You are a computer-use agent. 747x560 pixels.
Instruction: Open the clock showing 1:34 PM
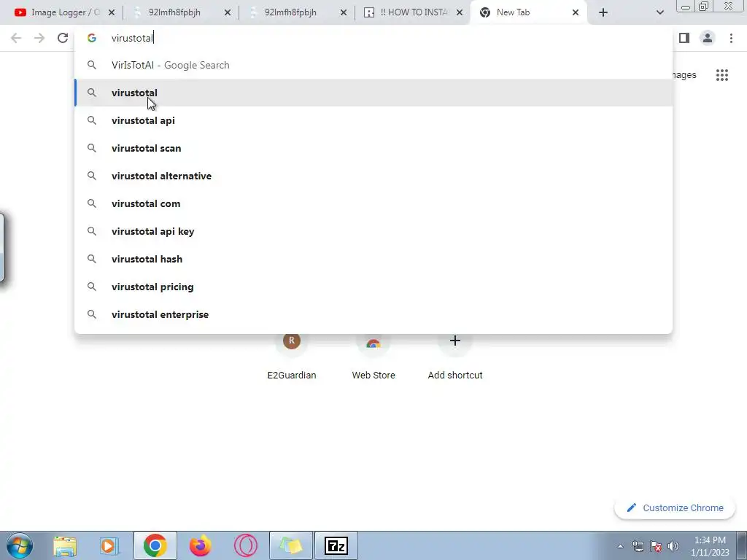(x=710, y=546)
